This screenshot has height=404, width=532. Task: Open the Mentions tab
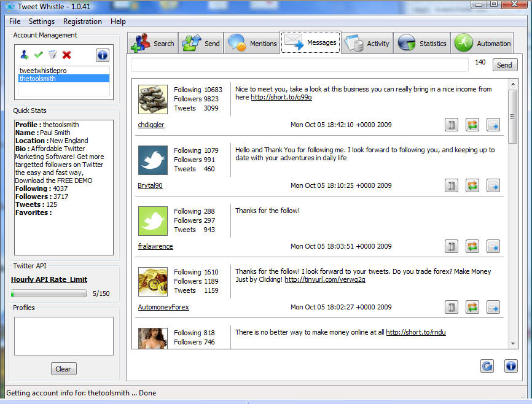[x=252, y=43]
